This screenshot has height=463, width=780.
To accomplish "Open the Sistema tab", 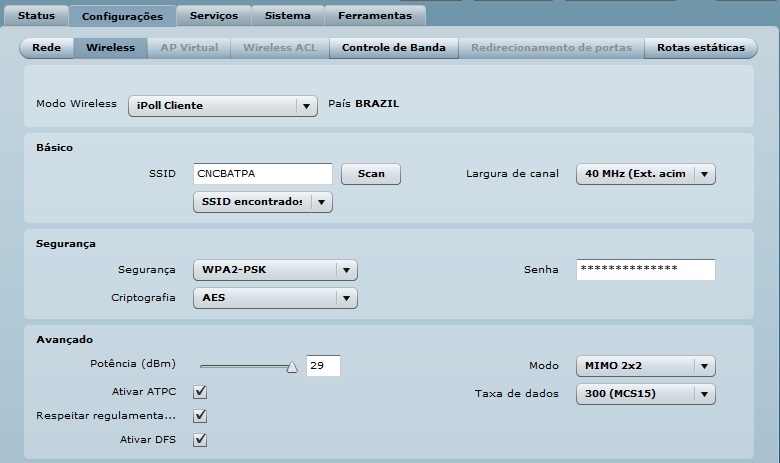I will coord(287,16).
